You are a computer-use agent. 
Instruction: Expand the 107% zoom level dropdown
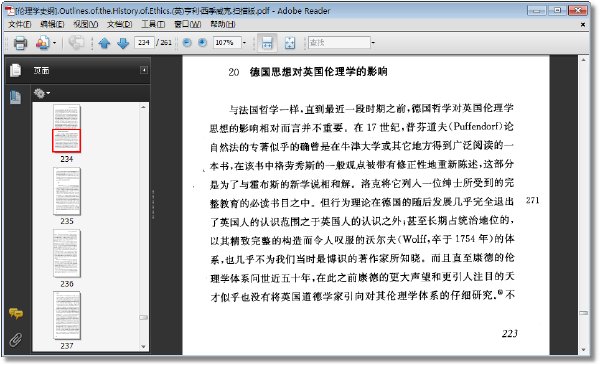(x=244, y=42)
